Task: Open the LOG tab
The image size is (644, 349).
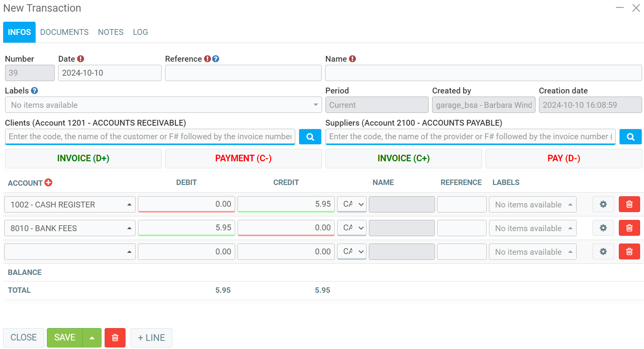Action: (x=140, y=32)
